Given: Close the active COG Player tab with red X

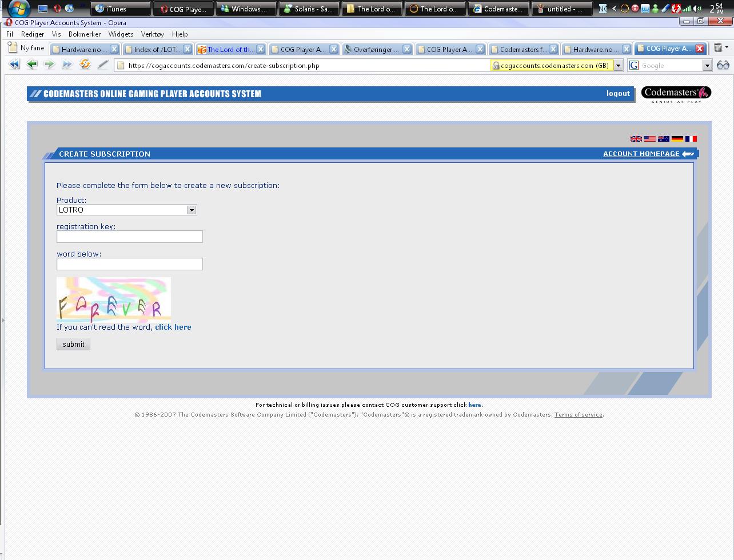Looking at the screenshot, I should click(699, 49).
